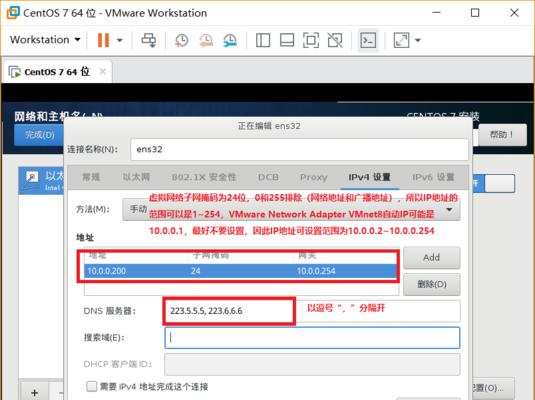
Task: Click the stretch guest display icon
Action: pos(401,40)
